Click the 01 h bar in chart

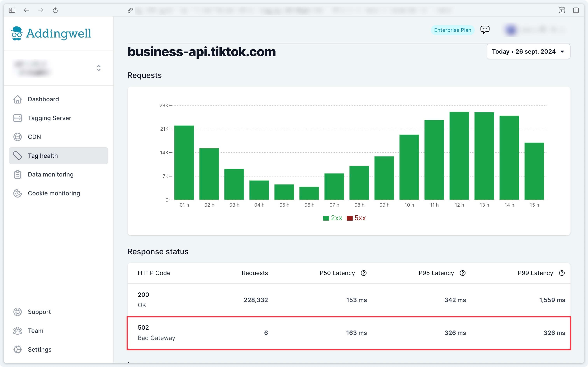pyautogui.click(x=184, y=163)
